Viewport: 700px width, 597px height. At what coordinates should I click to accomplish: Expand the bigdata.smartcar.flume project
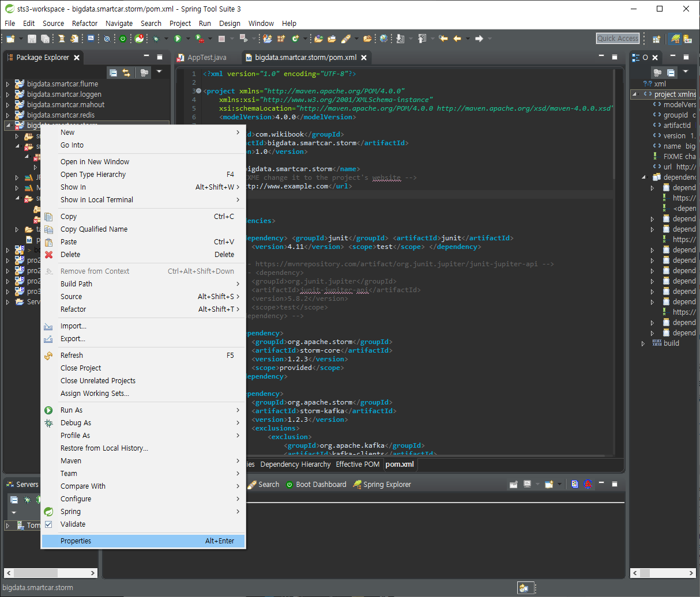[x=7, y=84]
